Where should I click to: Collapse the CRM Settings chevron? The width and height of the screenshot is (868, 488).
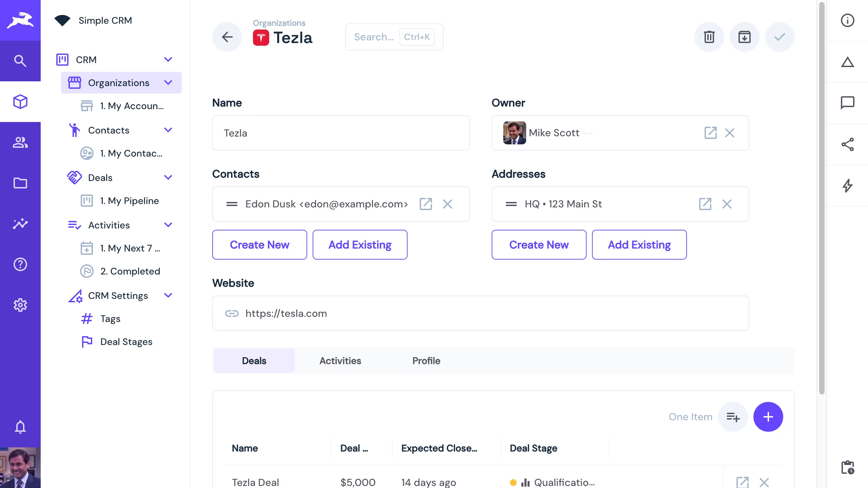168,296
